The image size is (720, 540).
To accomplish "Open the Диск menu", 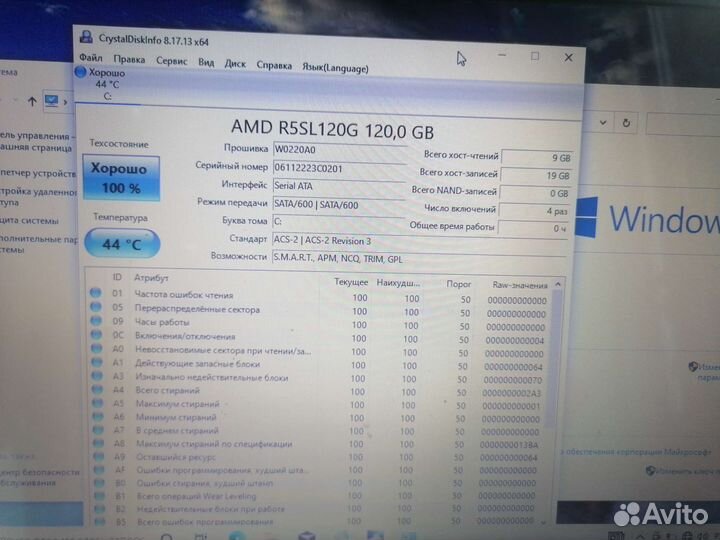I will tap(235, 64).
